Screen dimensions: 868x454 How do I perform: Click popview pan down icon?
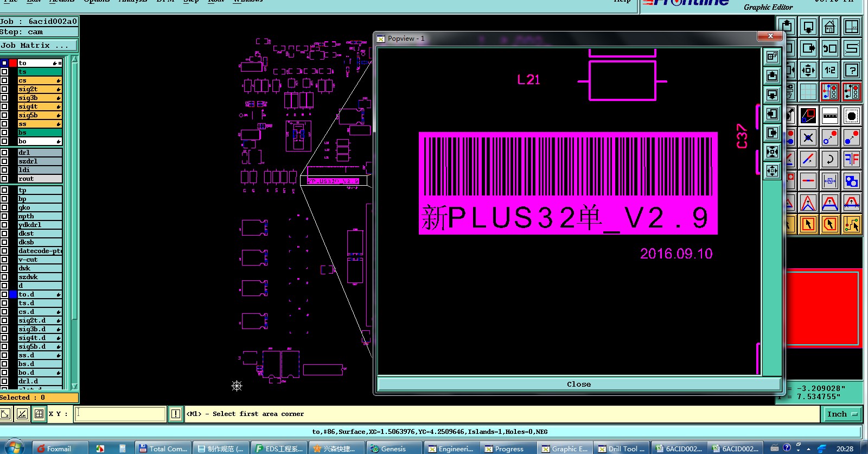pyautogui.click(x=772, y=94)
